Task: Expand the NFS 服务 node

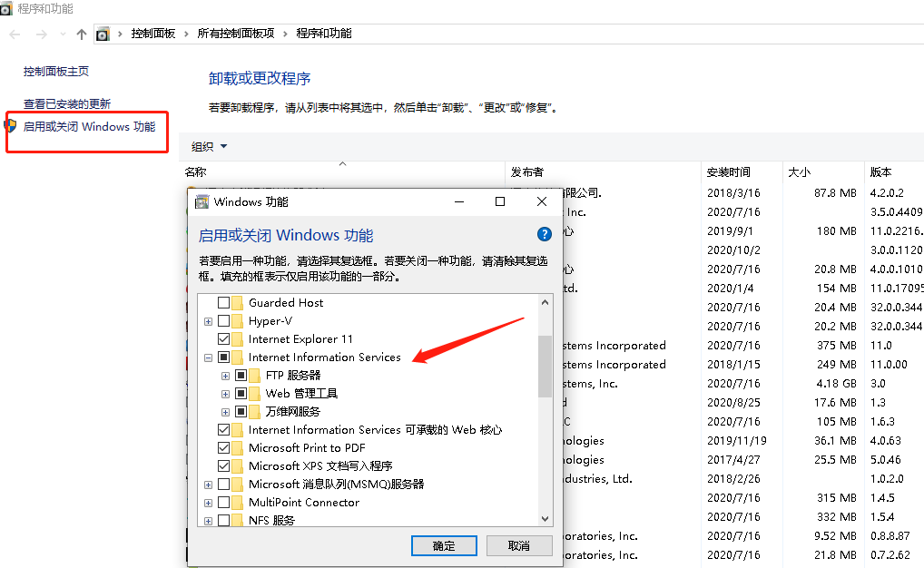Action: click(208, 521)
